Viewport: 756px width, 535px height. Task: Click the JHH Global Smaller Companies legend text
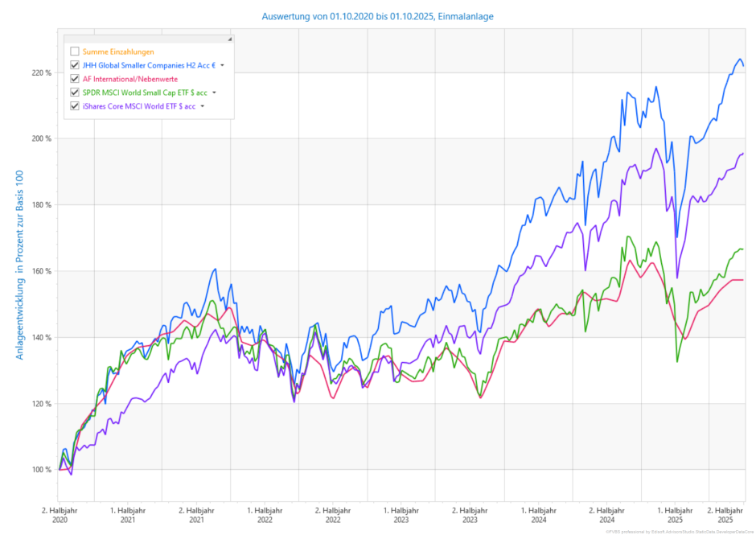(149, 65)
